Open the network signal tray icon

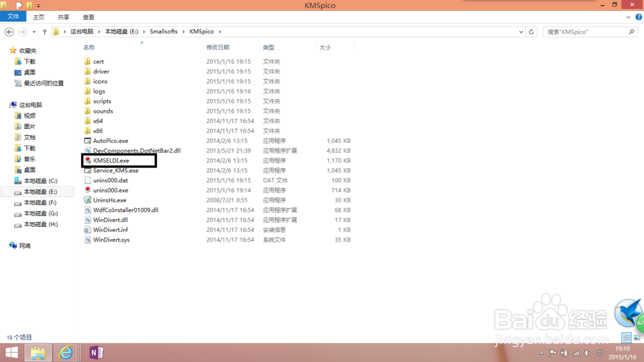(576, 353)
